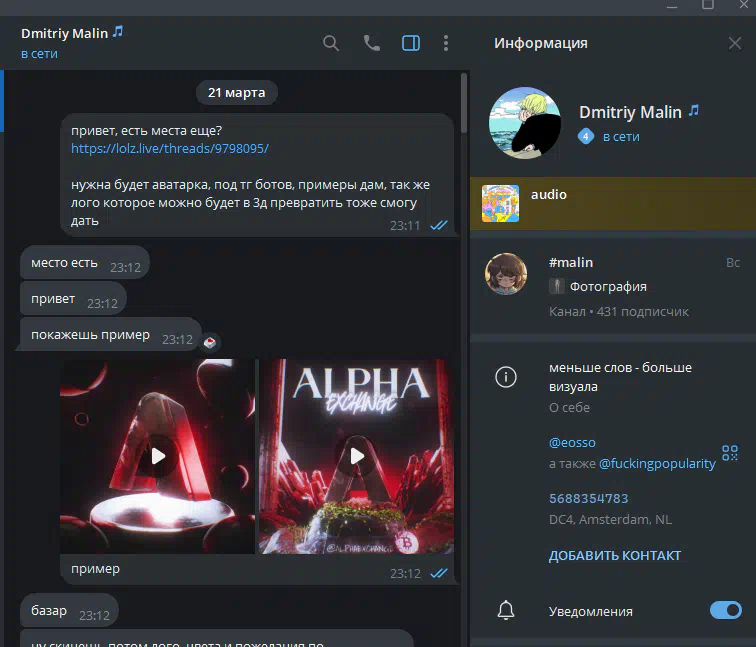Toggle the Уведомления switch off
The width and height of the screenshot is (756, 647).
tap(725, 610)
